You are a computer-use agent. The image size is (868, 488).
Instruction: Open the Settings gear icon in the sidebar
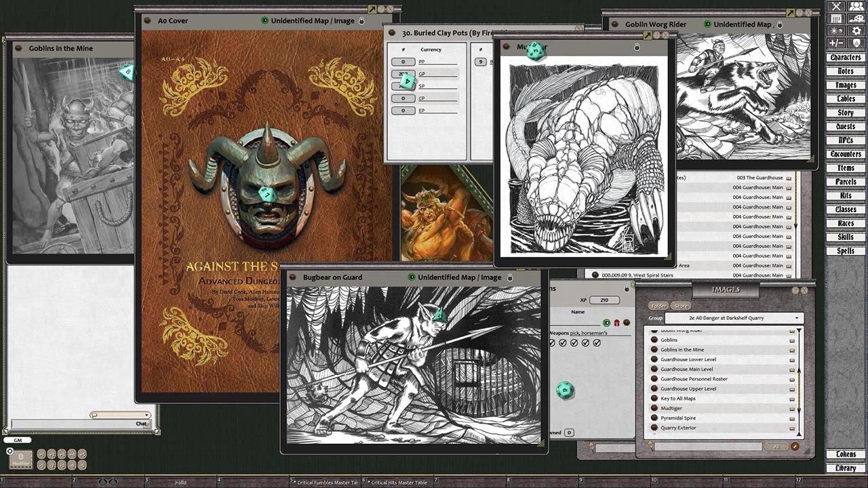(856, 30)
